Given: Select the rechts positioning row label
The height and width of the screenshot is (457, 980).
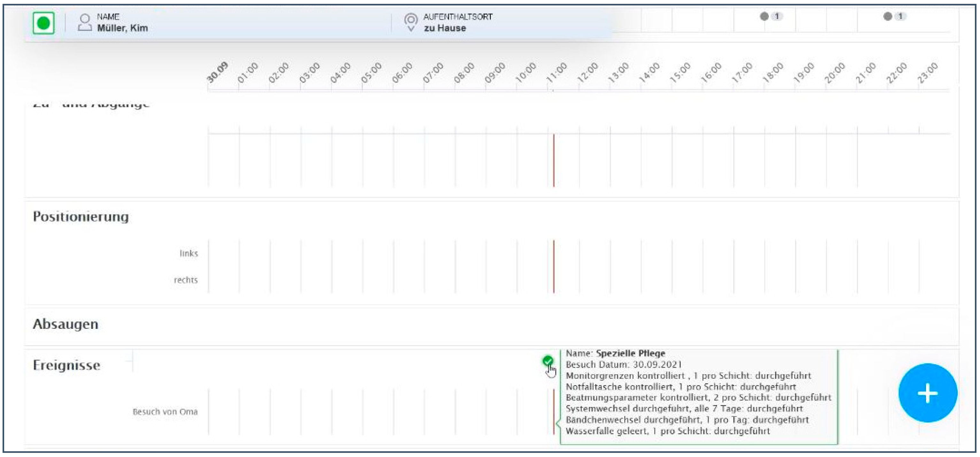Looking at the screenshot, I should coord(186,280).
